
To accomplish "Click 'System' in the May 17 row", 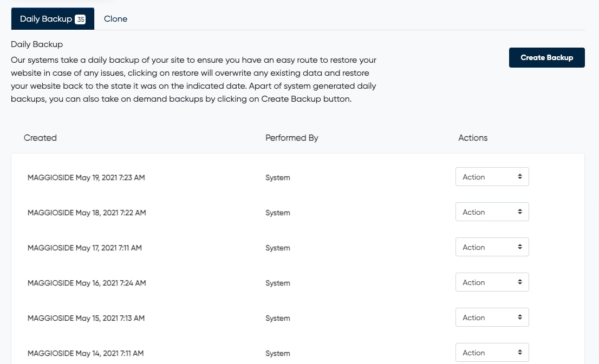I will click(x=278, y=248).
